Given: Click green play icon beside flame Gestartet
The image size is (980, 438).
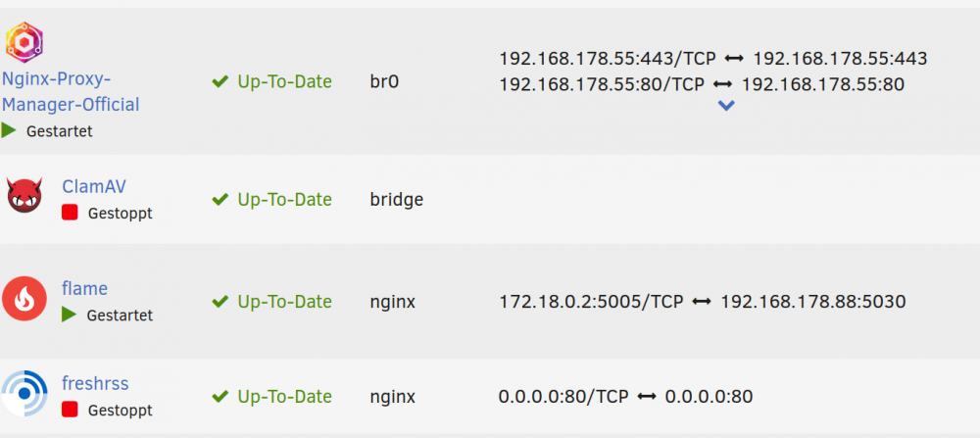Looking at the screenshot, I should tap(69, 315).
